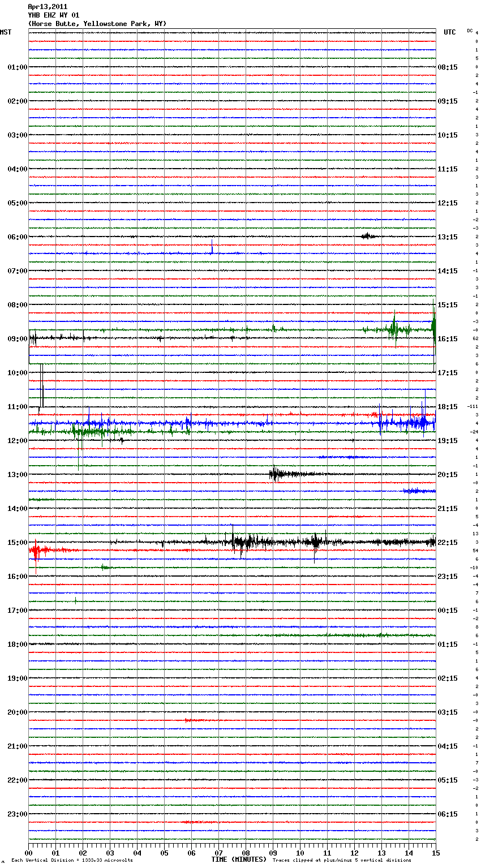Click minute 10 on the time axis
481x868 pixels.
tap(300, 853)
